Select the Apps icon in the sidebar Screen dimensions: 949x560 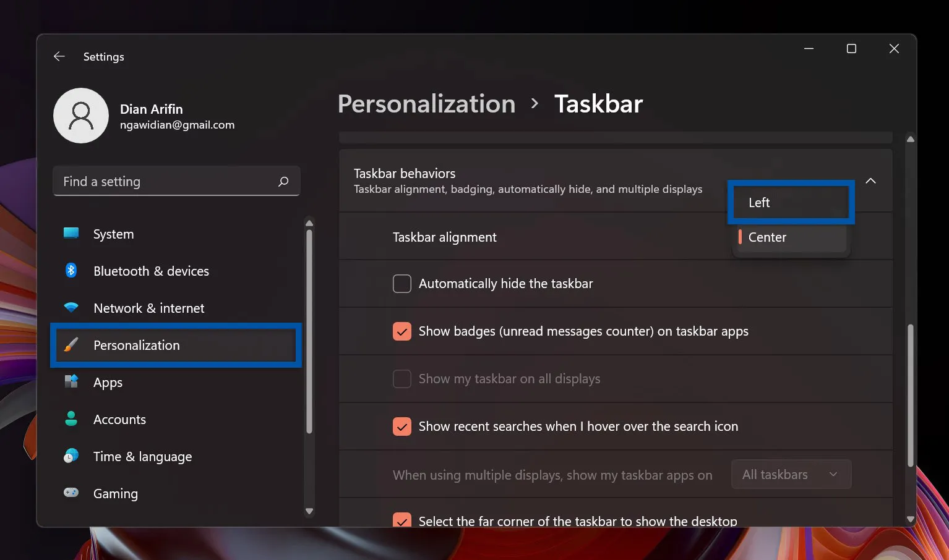point(71,382)
